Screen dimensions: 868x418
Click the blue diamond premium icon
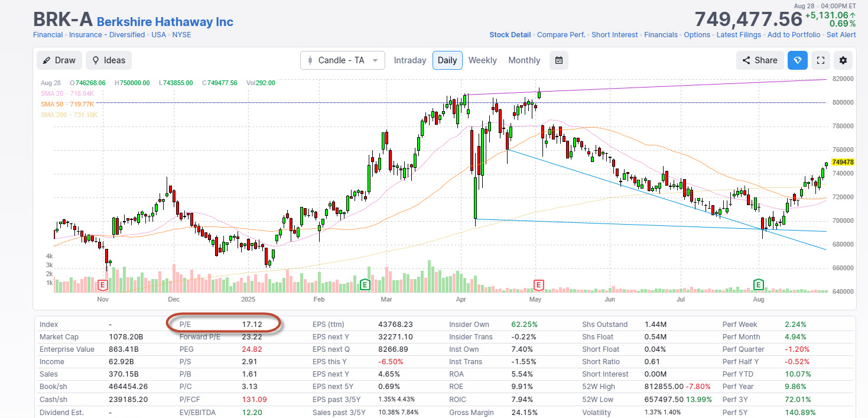[797, 60]
